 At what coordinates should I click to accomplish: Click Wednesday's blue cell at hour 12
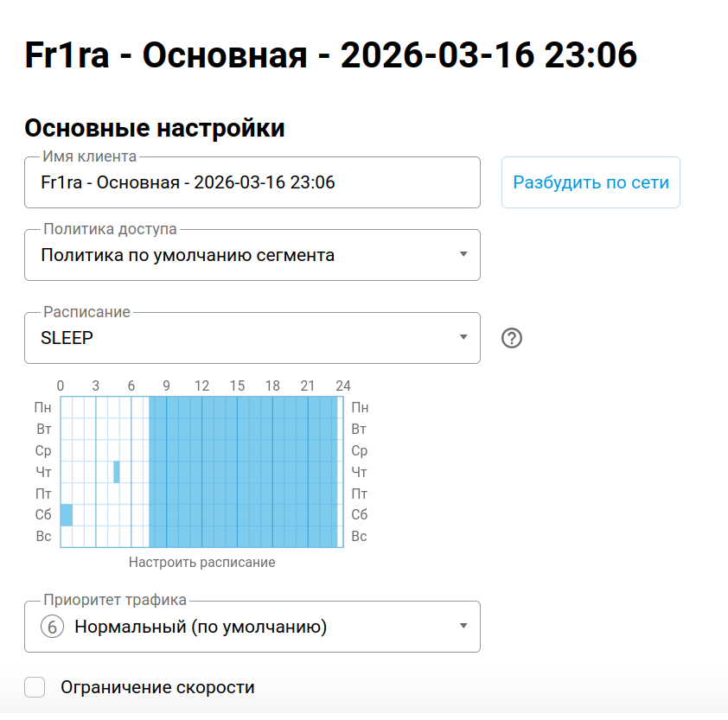click(x=208, y=450)
